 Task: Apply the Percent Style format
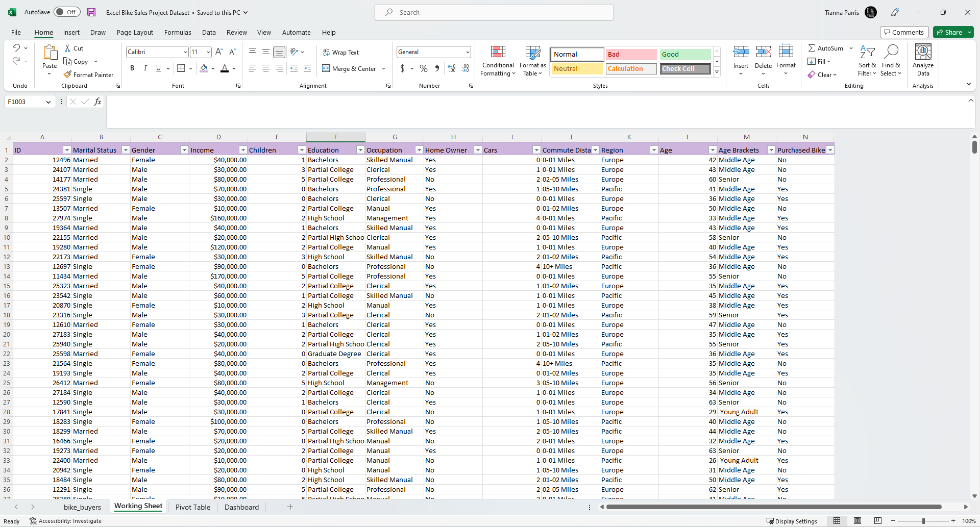tap(423, 68)
